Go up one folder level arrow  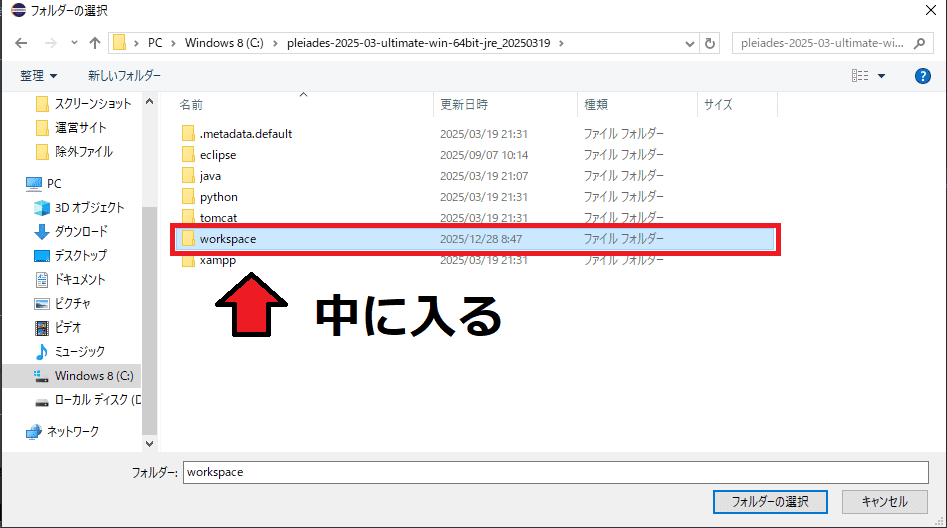pos(95,43)
